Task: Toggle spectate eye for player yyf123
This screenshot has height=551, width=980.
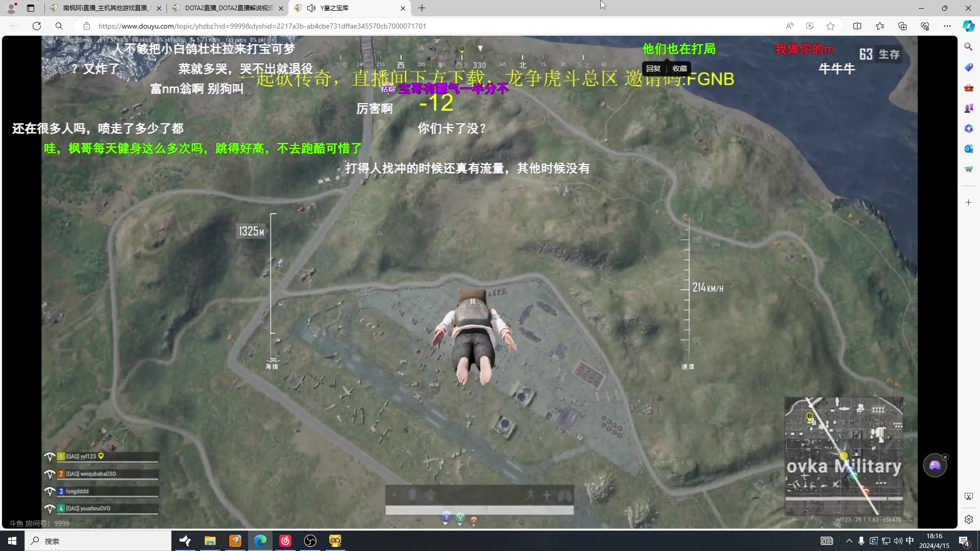Action: coord(50,457)
